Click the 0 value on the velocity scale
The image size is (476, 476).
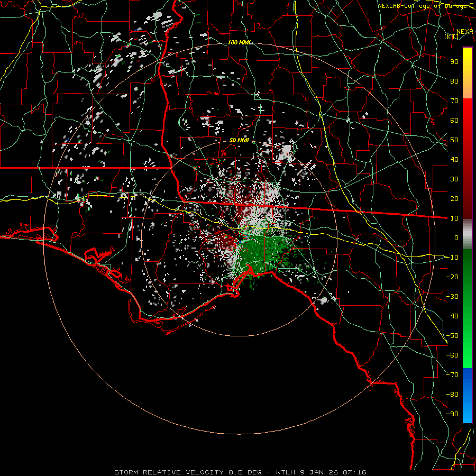(456, 237)
